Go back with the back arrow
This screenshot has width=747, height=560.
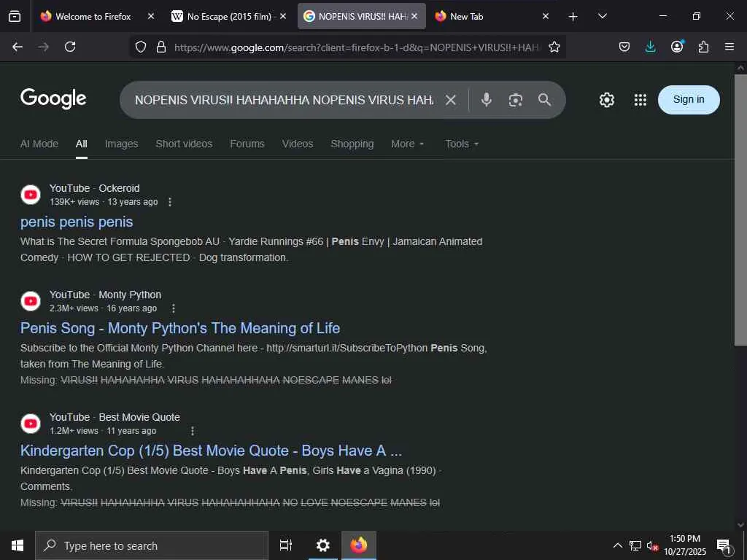[x=18, y=47]
